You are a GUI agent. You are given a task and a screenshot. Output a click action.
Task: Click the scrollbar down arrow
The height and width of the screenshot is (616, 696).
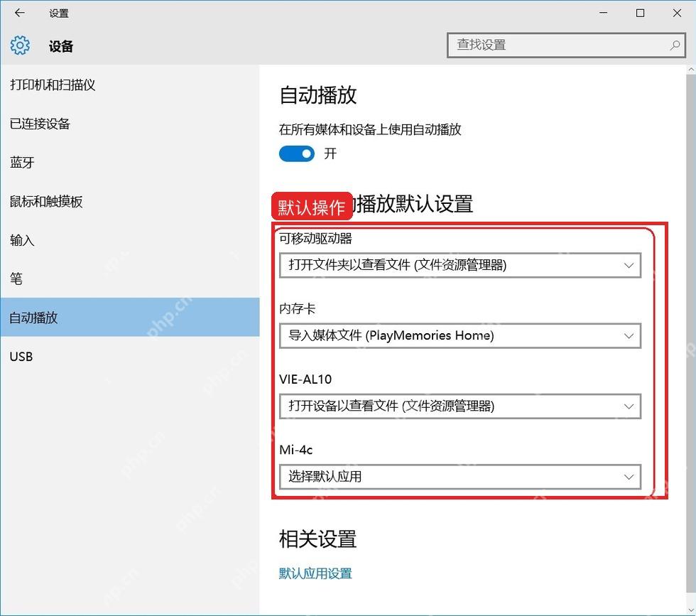(690, 610)
